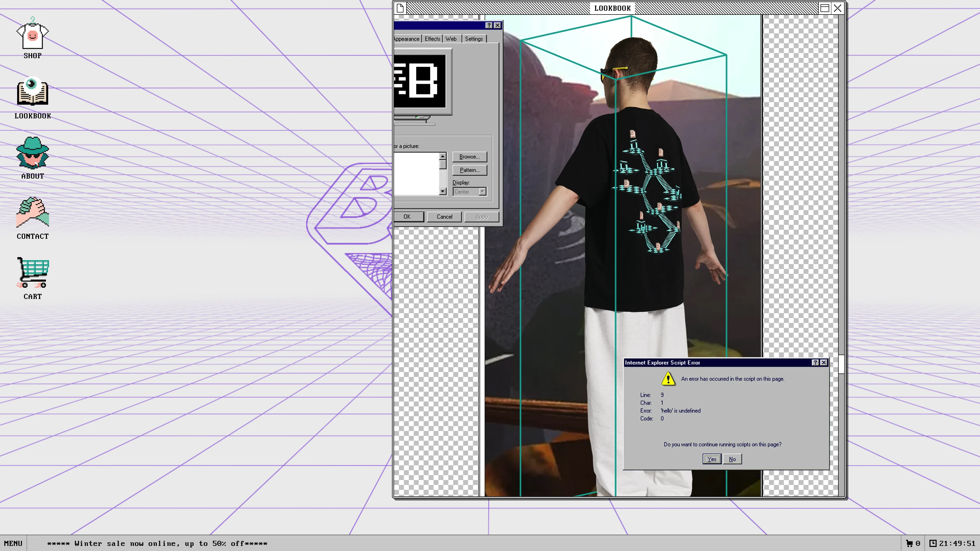The image size is (980, 551).
Task: Click the MENU button in the taskbar
Action: click(x=13, y=543)
